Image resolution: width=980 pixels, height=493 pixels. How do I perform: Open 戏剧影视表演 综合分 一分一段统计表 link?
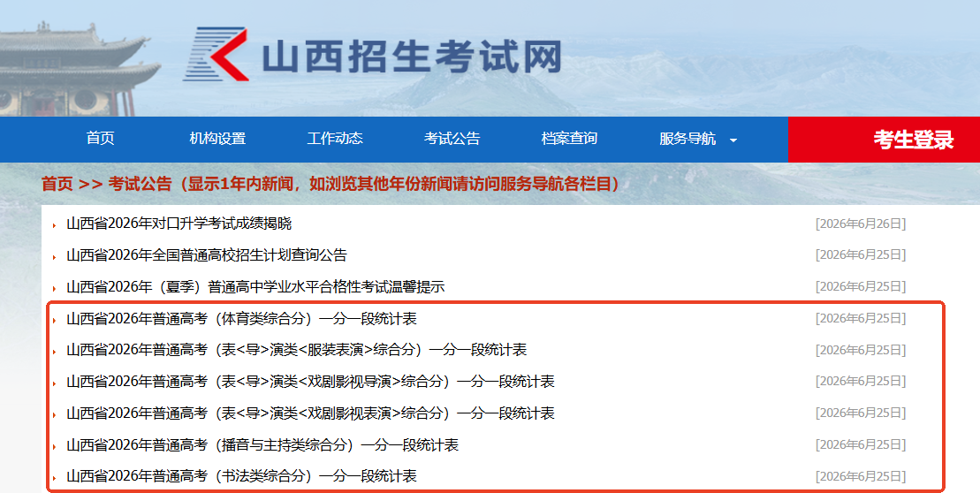pos(311,413)
